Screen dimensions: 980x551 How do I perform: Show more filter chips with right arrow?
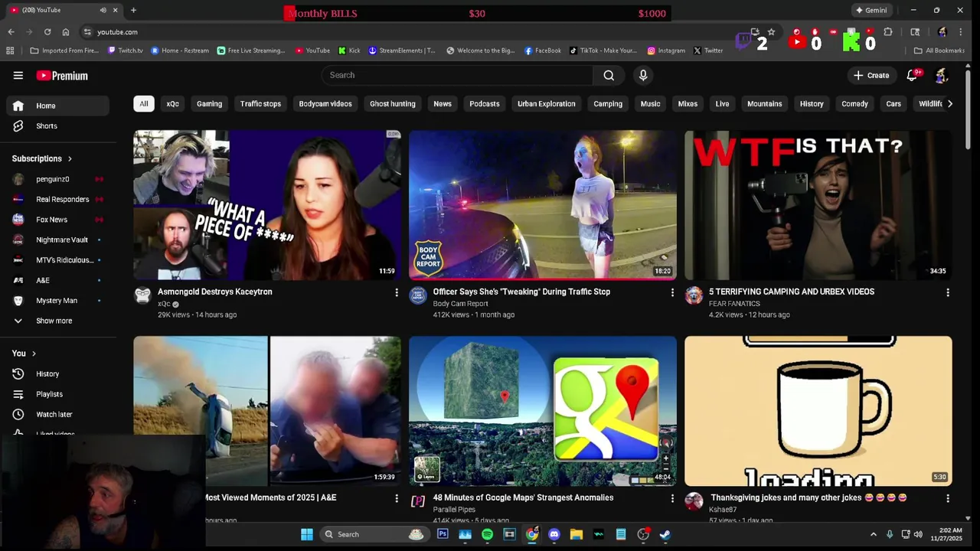tap(950, 104)
